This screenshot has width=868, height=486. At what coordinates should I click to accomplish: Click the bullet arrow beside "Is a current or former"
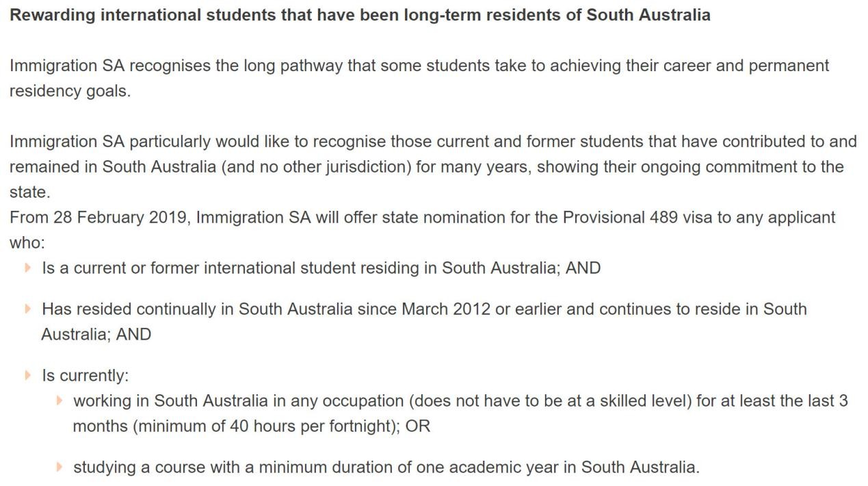click(28, 268)
